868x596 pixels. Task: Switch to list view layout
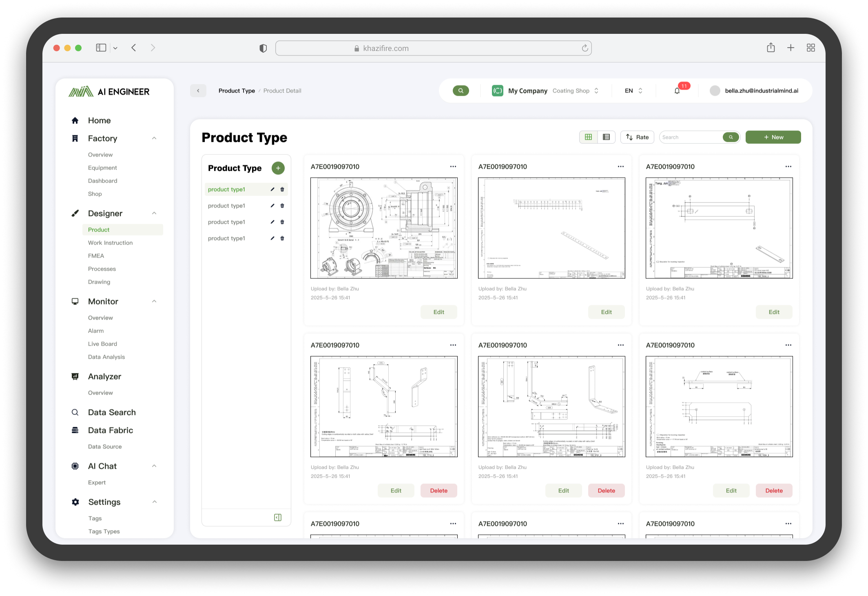tap(607, 137)
